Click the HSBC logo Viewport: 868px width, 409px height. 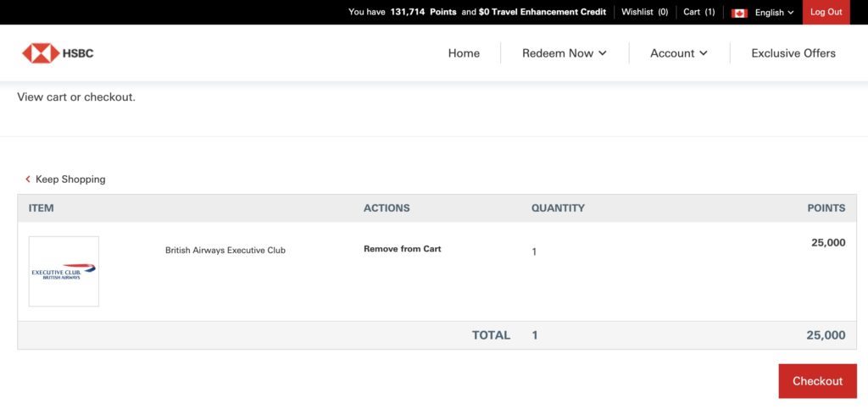[x=58, y=53]
